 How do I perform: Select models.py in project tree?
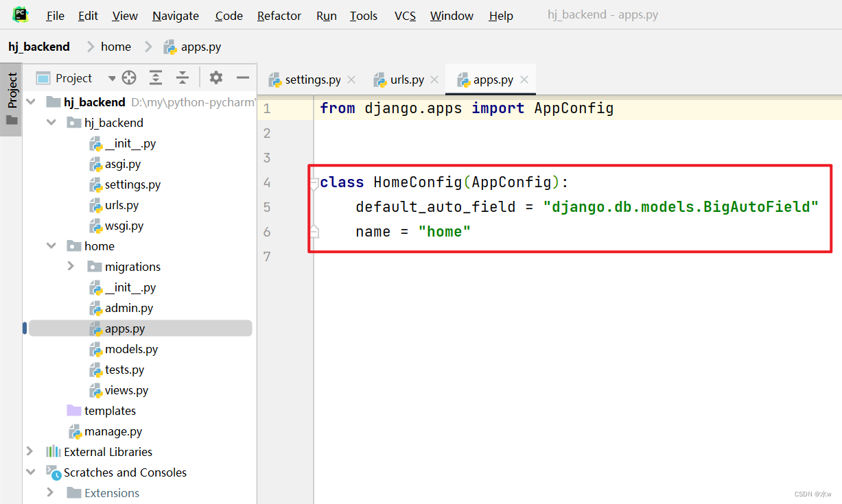[x=124, y=349]
